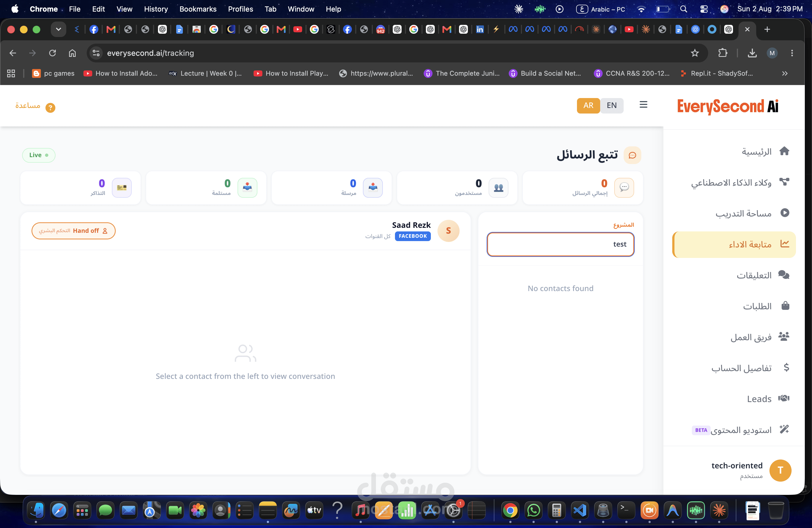The width and height of the screenshot is (812, 528).
Task: Click the تتبع الرسائل page title icon
Action: click(x=632, y=155)
